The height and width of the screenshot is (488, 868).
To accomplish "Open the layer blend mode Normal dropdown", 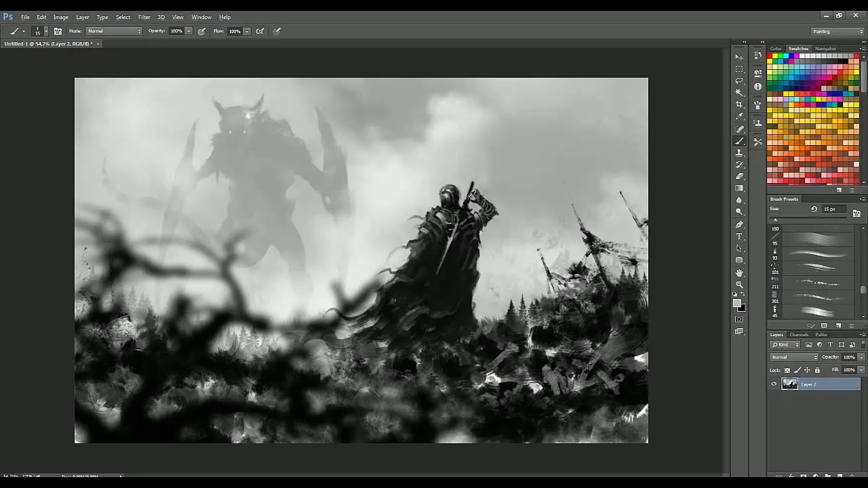I will pyautogui.click(x=794, y=357).
